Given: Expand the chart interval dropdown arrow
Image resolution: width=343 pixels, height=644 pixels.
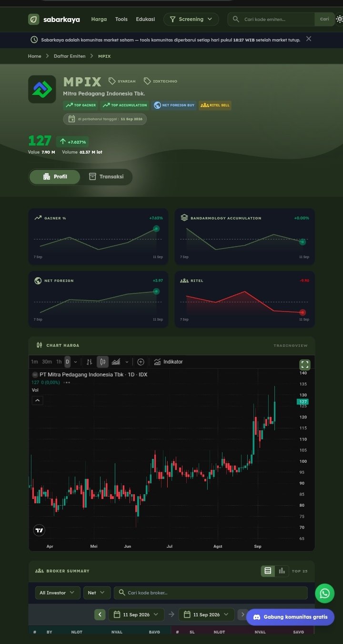Looking at the screenshot, I should tap(75, 362).
